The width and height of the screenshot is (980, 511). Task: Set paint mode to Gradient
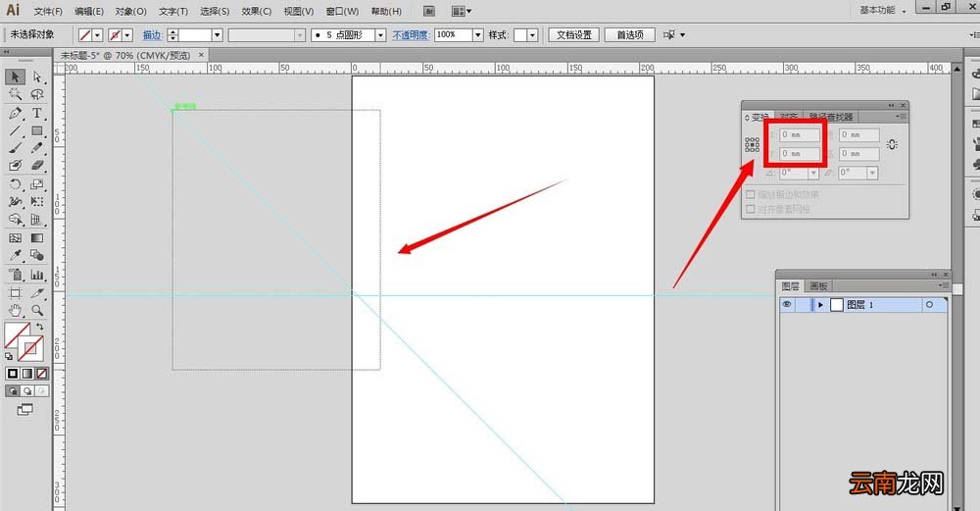(26, 374)
